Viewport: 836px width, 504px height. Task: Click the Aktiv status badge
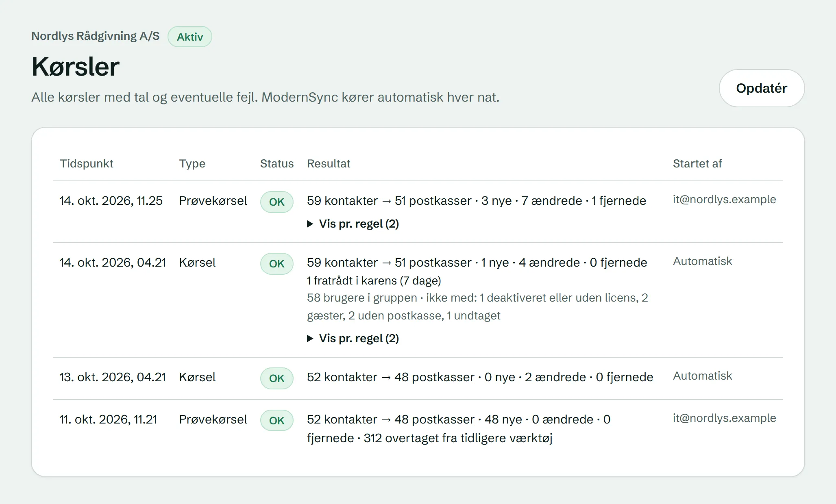(x=190, y=37)
